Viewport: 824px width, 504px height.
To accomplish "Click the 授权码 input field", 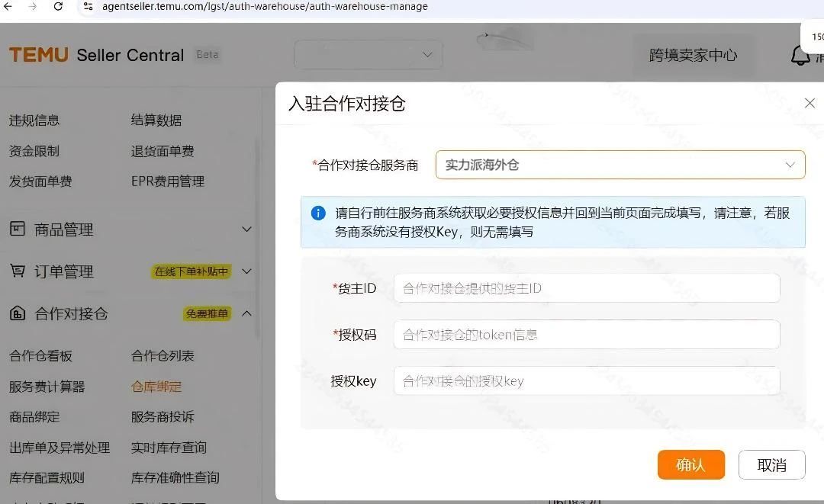I will click(x=587, y=335).
